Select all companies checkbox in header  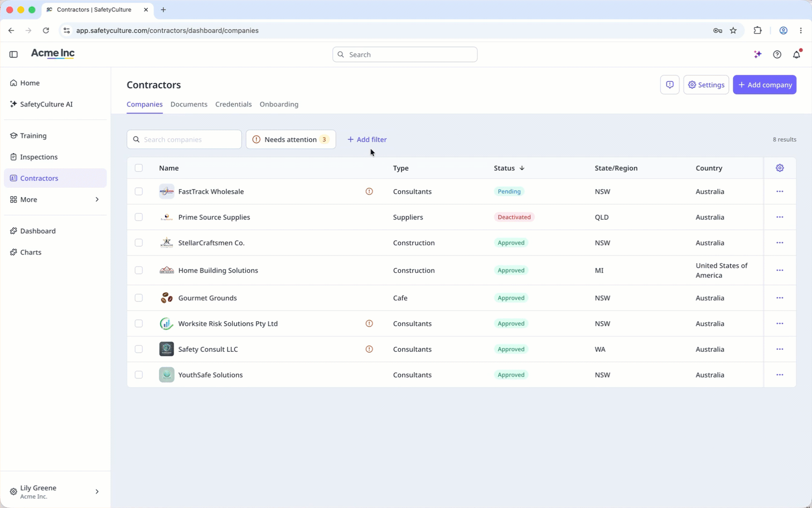(139, 168)
